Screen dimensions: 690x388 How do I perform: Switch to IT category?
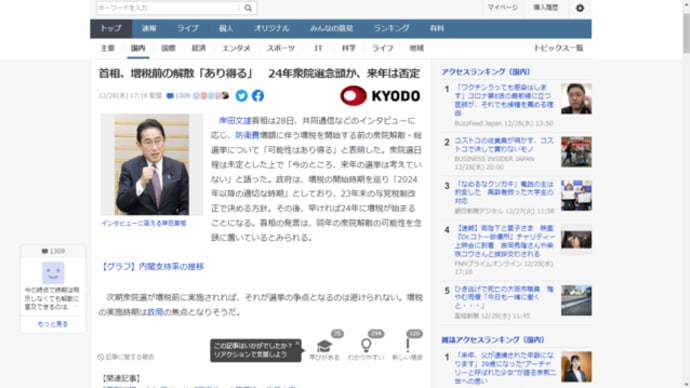pos(318,48)
